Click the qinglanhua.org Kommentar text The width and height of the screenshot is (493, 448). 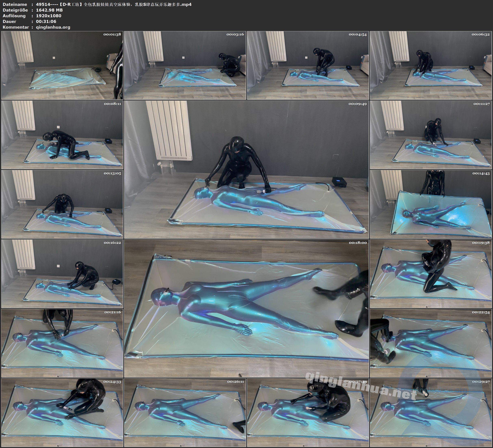(x=53, y=27)
